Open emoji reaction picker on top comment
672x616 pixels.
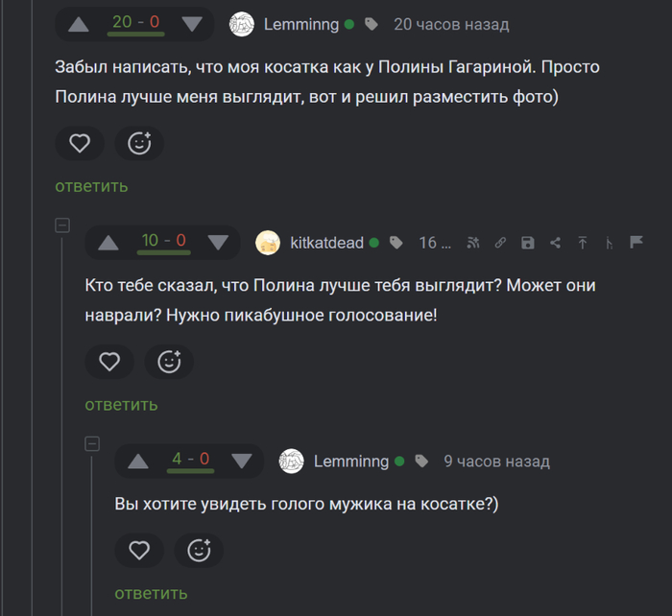(139, 143)
